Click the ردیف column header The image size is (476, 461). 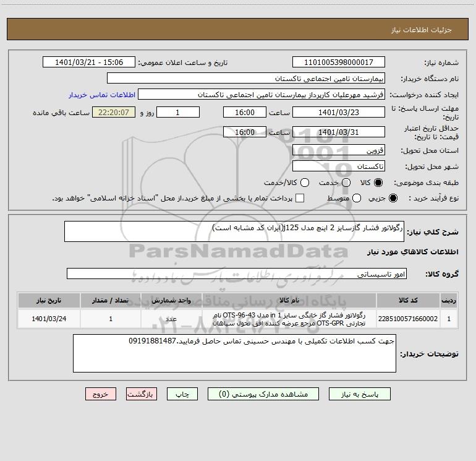449,301
